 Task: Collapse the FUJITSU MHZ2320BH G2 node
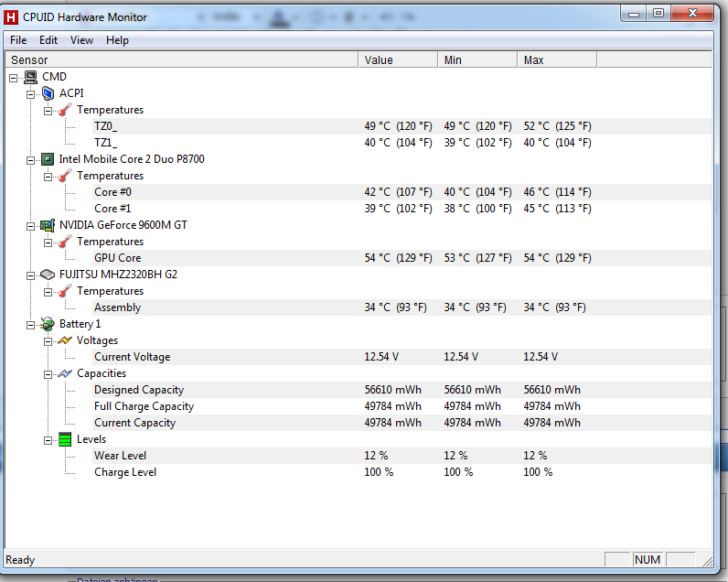tap(31, 276)
